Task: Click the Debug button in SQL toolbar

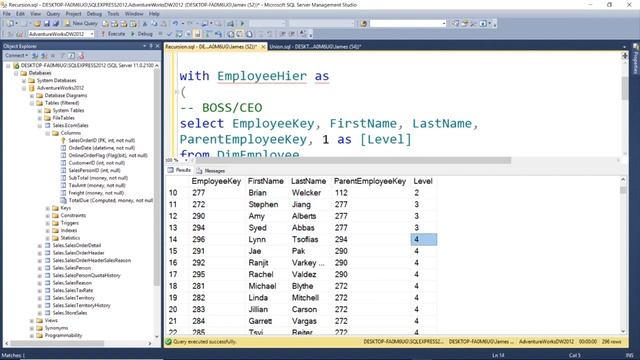Action: (x=142, y=34)
